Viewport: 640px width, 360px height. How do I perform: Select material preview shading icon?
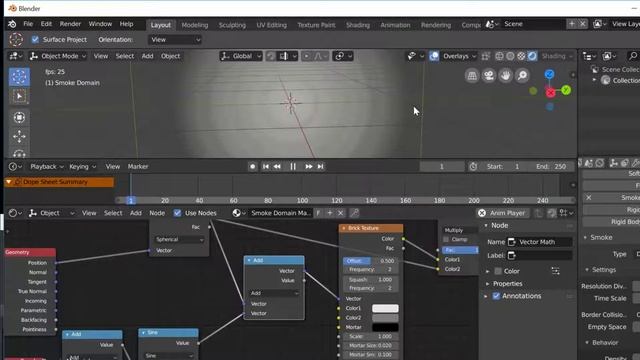[x=521, y=56]
